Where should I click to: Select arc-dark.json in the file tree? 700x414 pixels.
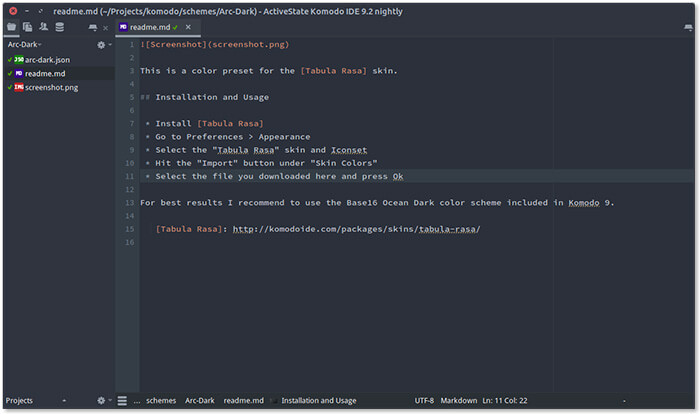point(47,60)
